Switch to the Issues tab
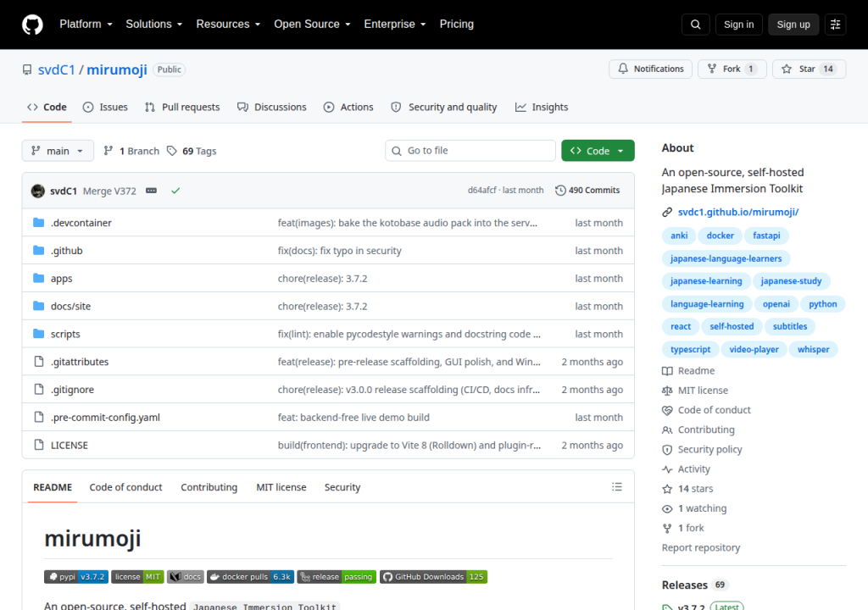868x610 pixels. tap(105, 108)
